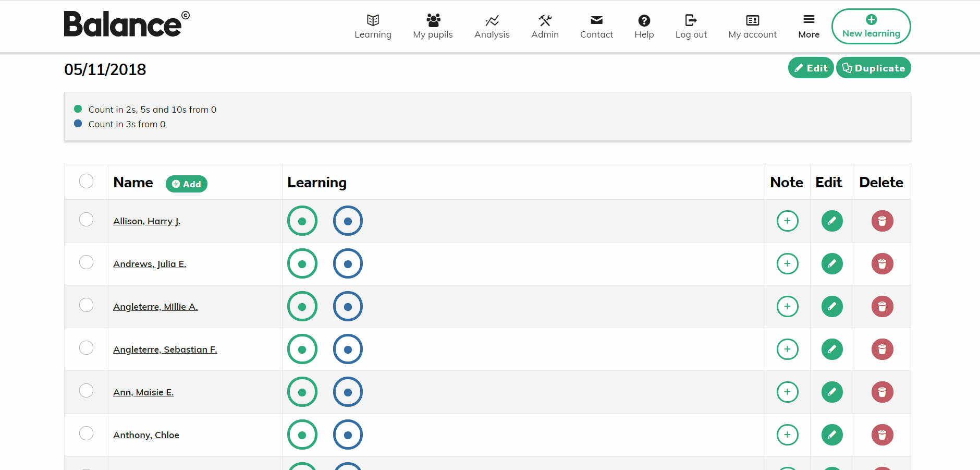Open the My pupils menu item

pos(433,26)
